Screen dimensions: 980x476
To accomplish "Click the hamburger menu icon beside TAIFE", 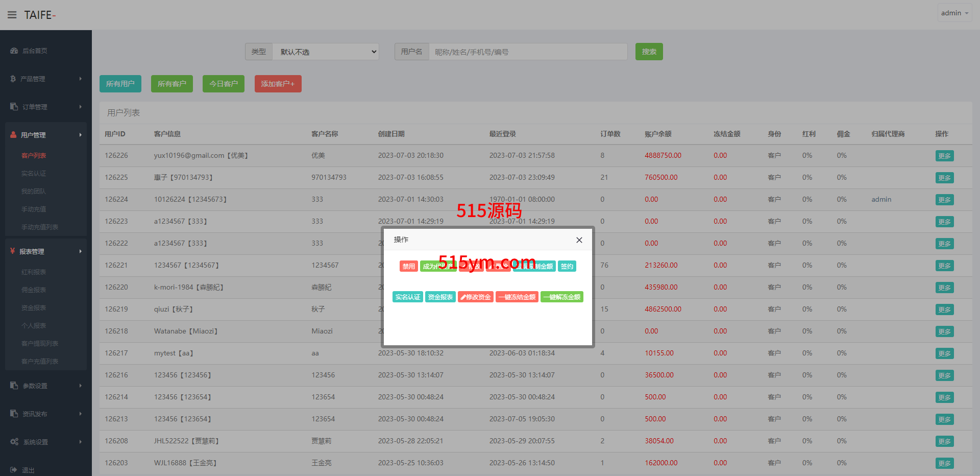I will [x=12, y=15].
